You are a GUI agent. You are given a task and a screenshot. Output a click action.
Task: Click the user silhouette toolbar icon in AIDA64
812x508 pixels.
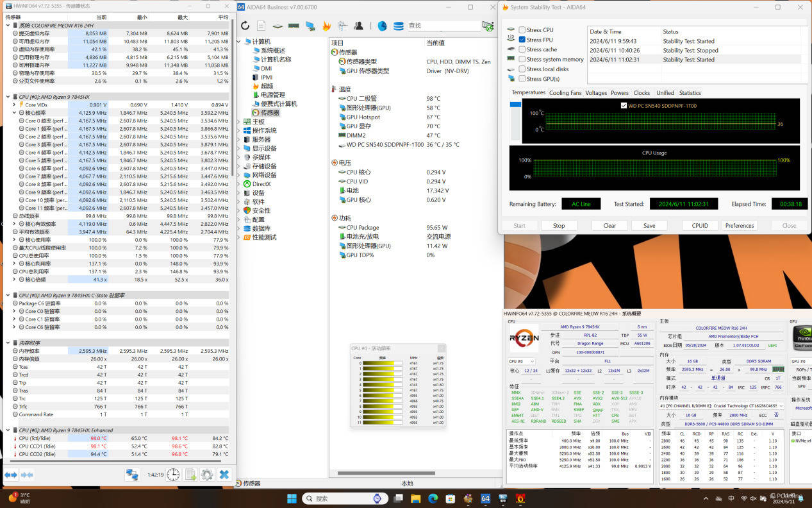pos(359,26)
